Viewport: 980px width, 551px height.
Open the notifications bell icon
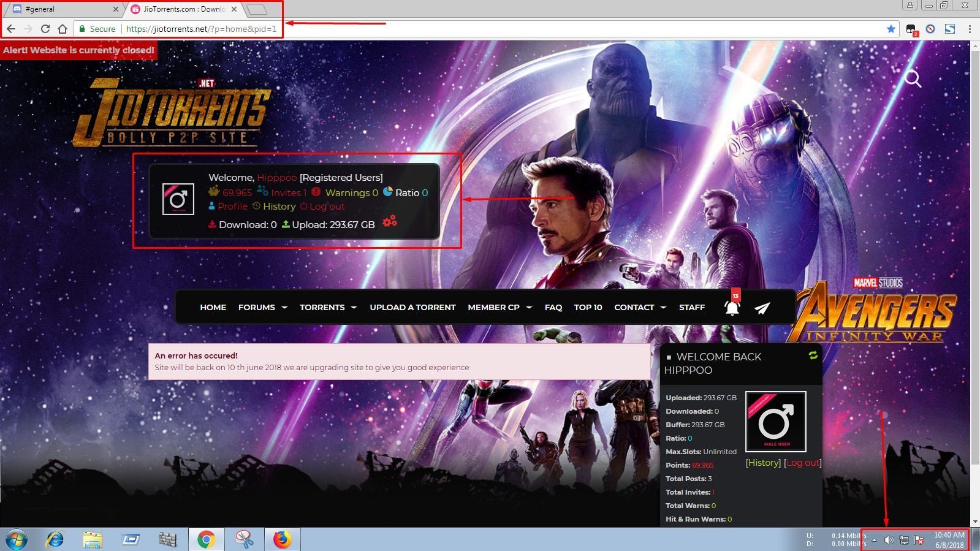[x=732, y=308]
